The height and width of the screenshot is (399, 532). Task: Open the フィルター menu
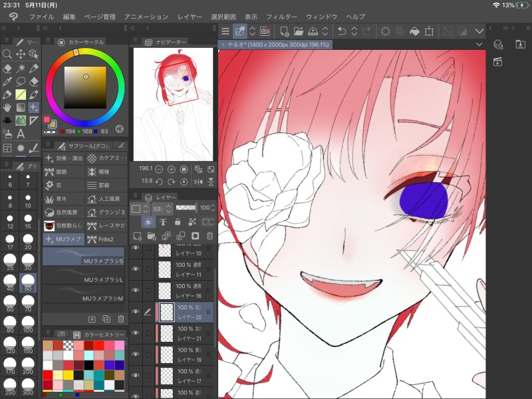281,17
